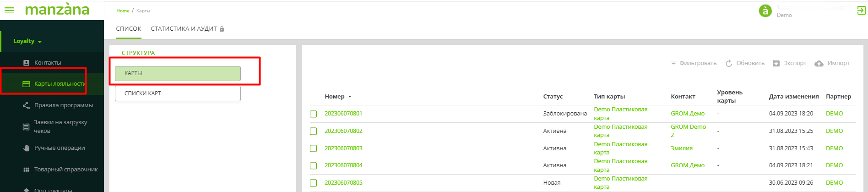This screenshot has height=192, width=868.
Task: Check the box beside card 202306070805
Action: (x=314, y=183)
